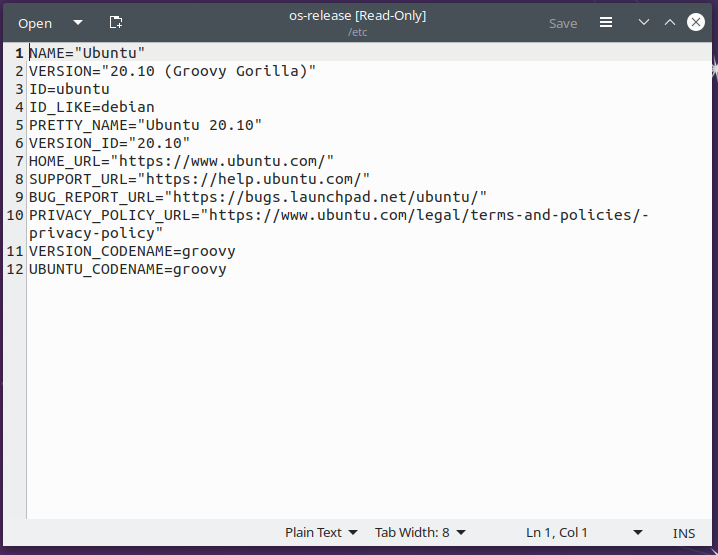Click the Open button
This screenshot has width=718, height=555.
(35, 23)
